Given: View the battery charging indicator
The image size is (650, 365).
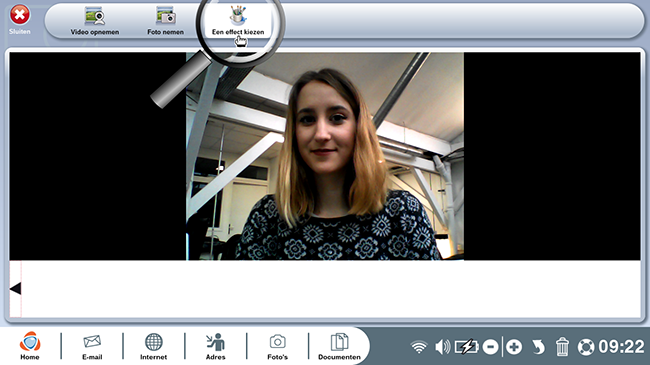Looking at the screenshot, I should point(466,347).
